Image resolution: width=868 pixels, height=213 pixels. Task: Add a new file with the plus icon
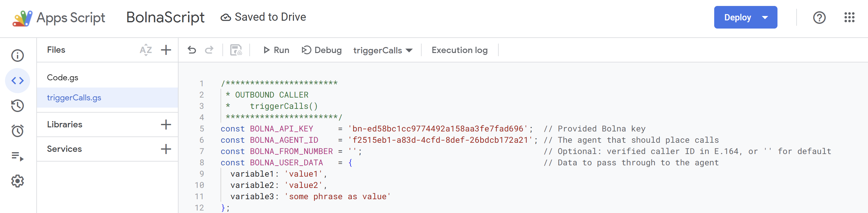(166, 50)
